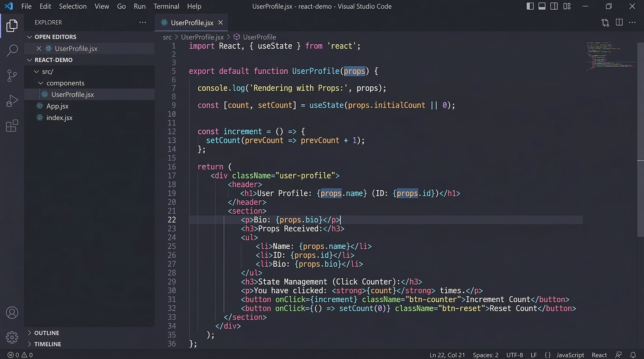This screenshot has height=359, width=644.
Task: Expand the TIMELINE section
Action: click(47, 344)
